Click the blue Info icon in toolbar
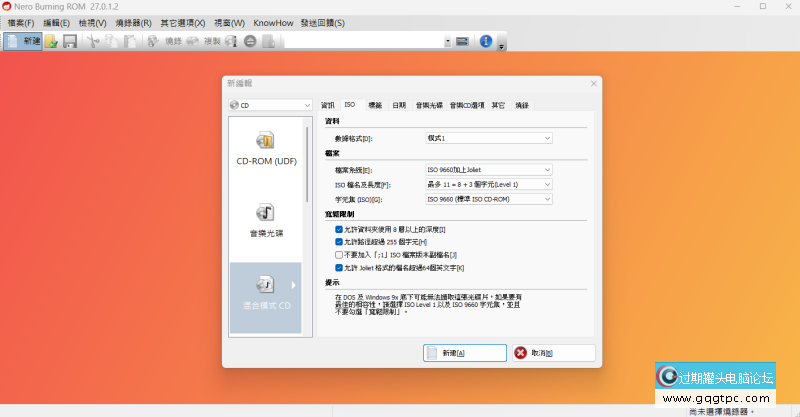800x417 pixels. point(486,41)
